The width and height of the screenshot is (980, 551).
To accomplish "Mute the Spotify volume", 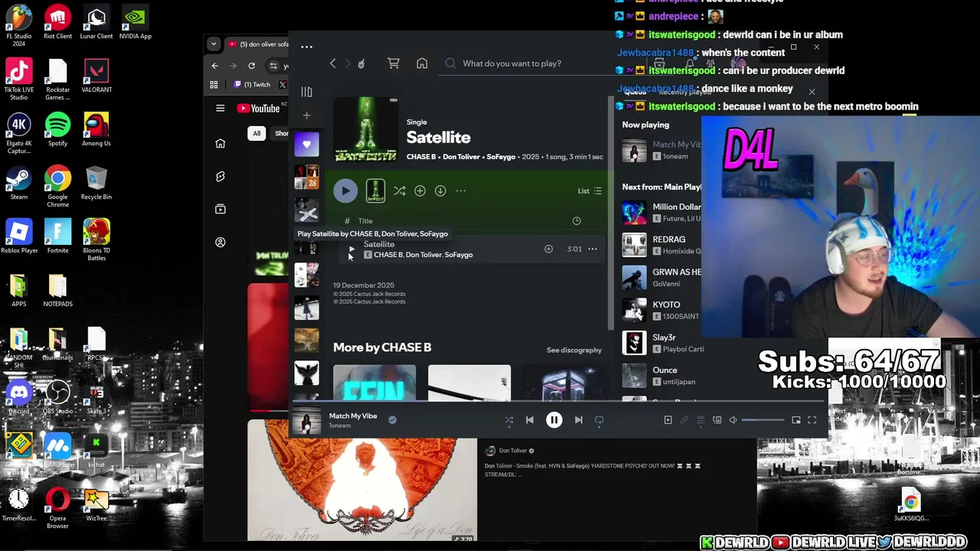I will (733, 420).
